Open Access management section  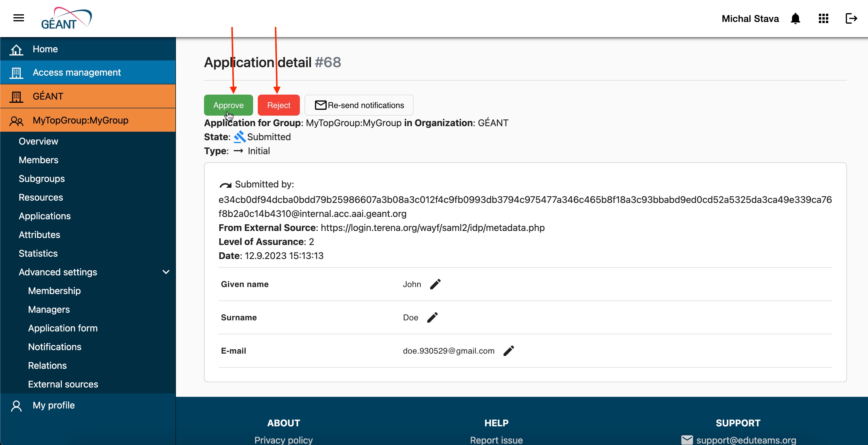[88, 72]
